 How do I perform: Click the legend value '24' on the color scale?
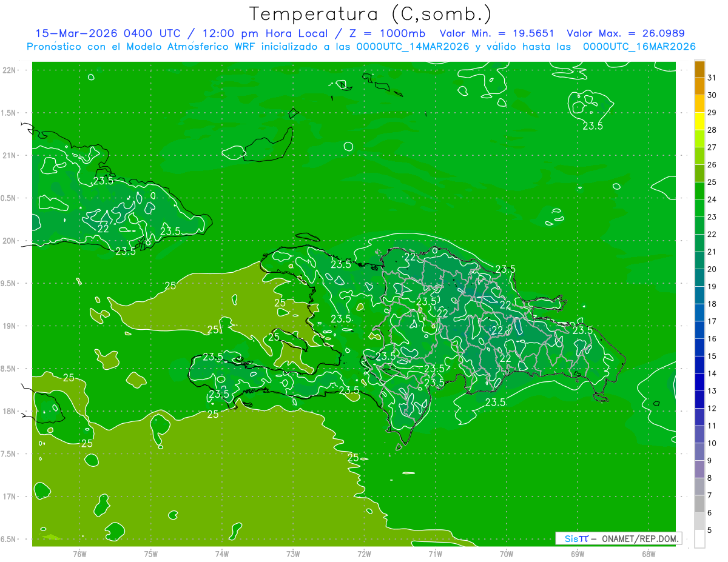click(712, 199)
